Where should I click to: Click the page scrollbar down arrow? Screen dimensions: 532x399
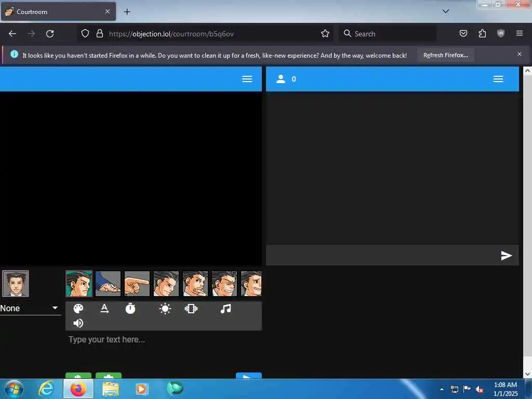pyautogui.click(x=528, y=374)
